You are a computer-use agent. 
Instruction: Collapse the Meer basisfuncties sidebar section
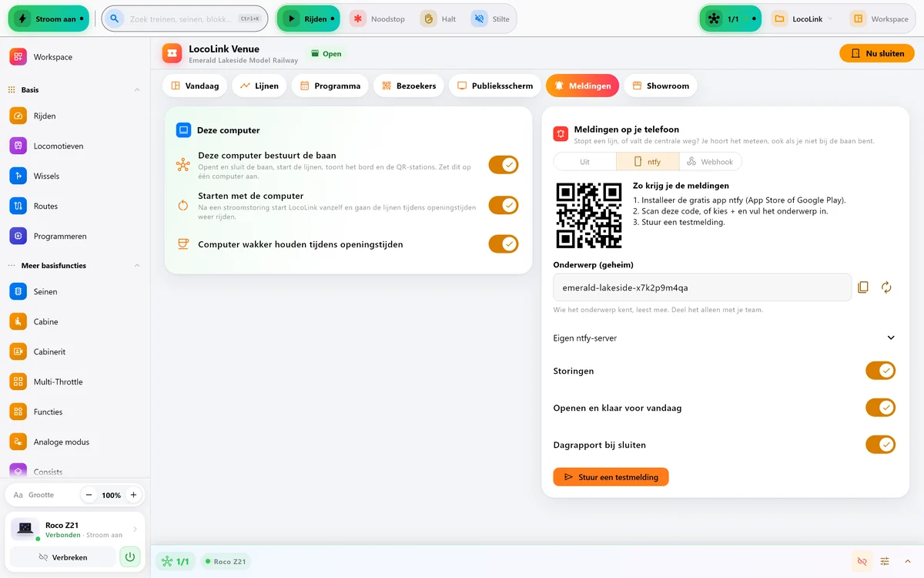point(137,266)
